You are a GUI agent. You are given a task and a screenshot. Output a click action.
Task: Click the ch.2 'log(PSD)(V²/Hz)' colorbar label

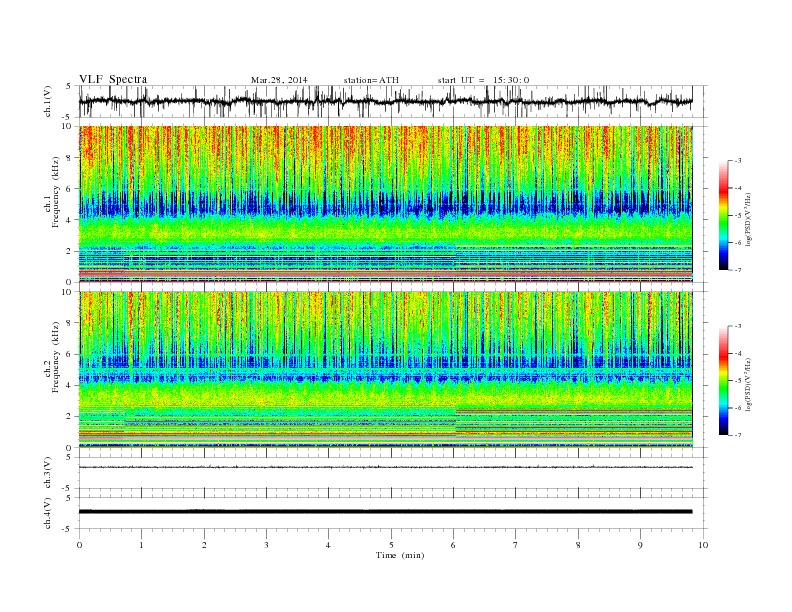748,384
